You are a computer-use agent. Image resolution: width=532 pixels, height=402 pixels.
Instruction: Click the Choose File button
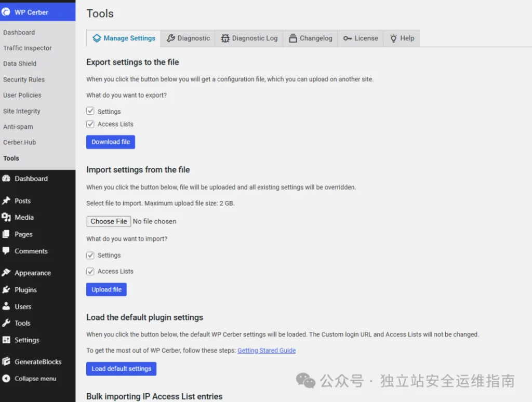[109, 221]
